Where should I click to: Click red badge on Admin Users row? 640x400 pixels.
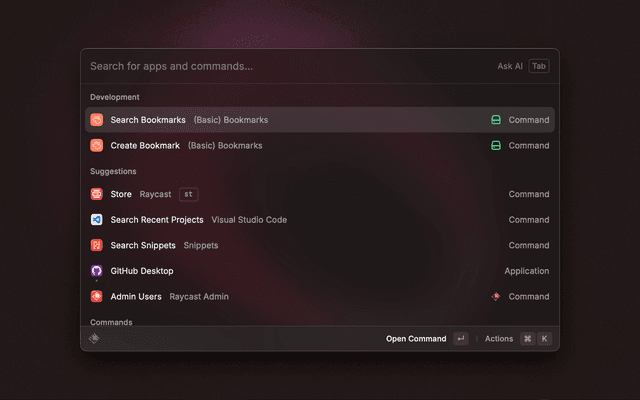[x=495, y=297]
